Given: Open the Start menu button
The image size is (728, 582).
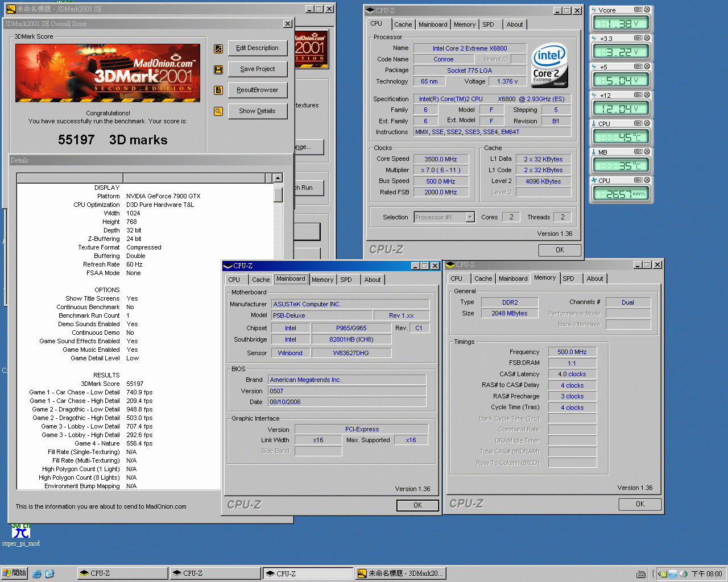Looking at the screenshot, I should point(14,573).
